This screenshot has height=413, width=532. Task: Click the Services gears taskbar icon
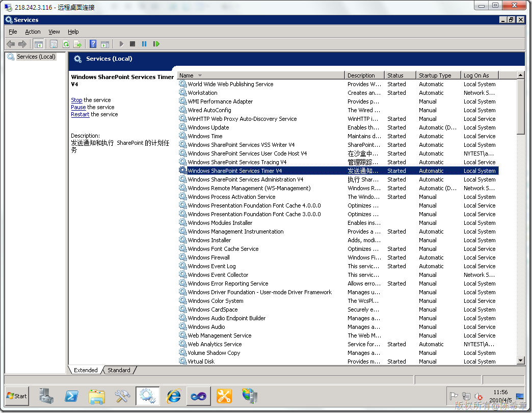(148, 396)
